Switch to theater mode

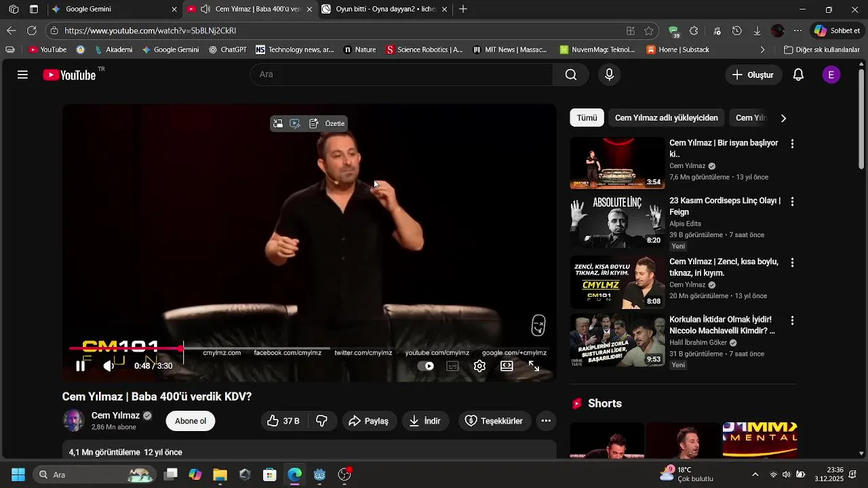pos(507,366)
